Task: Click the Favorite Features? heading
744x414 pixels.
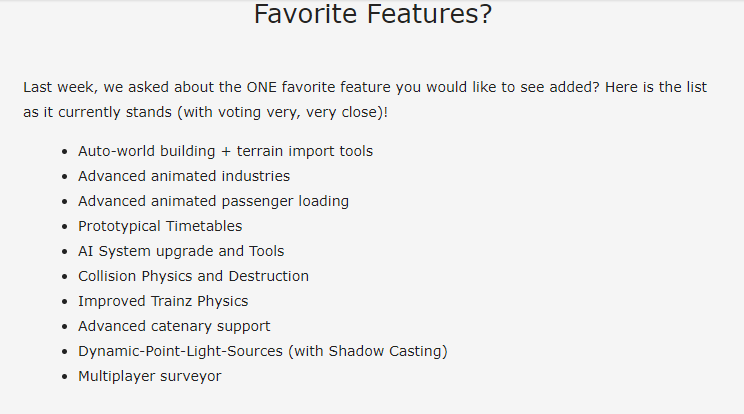Action: tap(373, 14)
